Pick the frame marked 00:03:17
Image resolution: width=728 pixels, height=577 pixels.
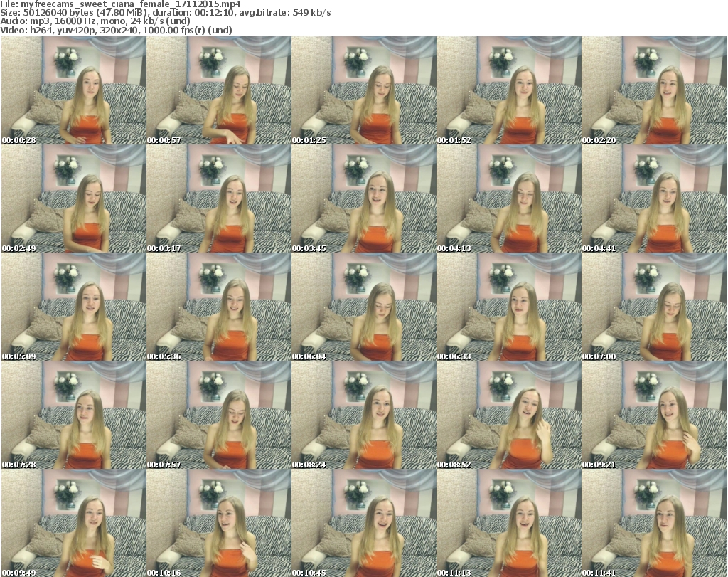219,198
